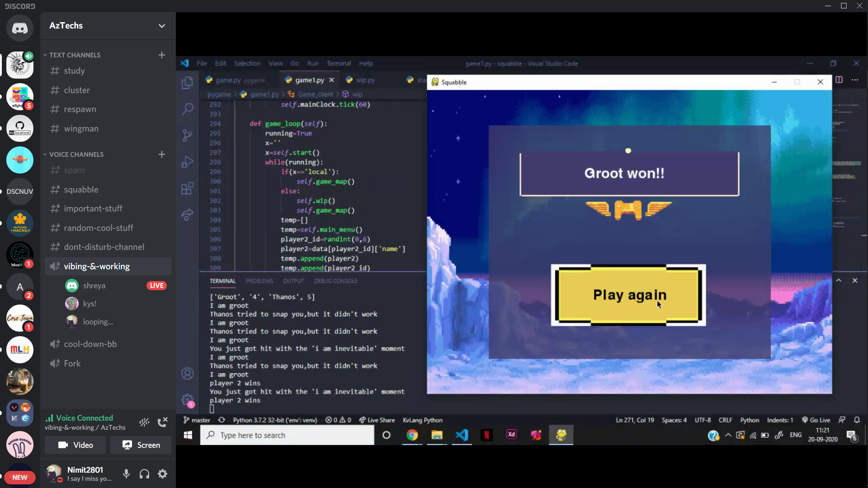Open the study text channel

tap(74, 71)
